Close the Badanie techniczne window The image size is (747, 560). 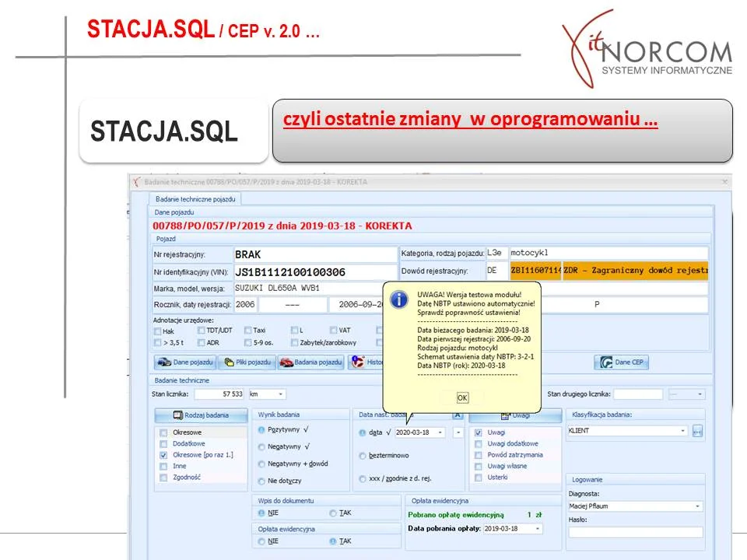click(724, 182)
